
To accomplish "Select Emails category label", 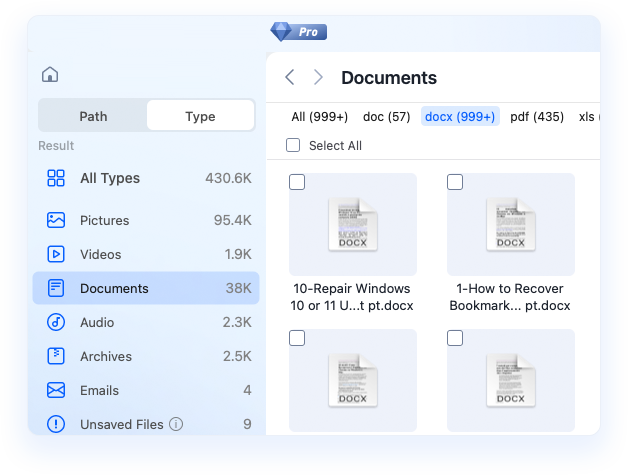I will pos(99,390).
